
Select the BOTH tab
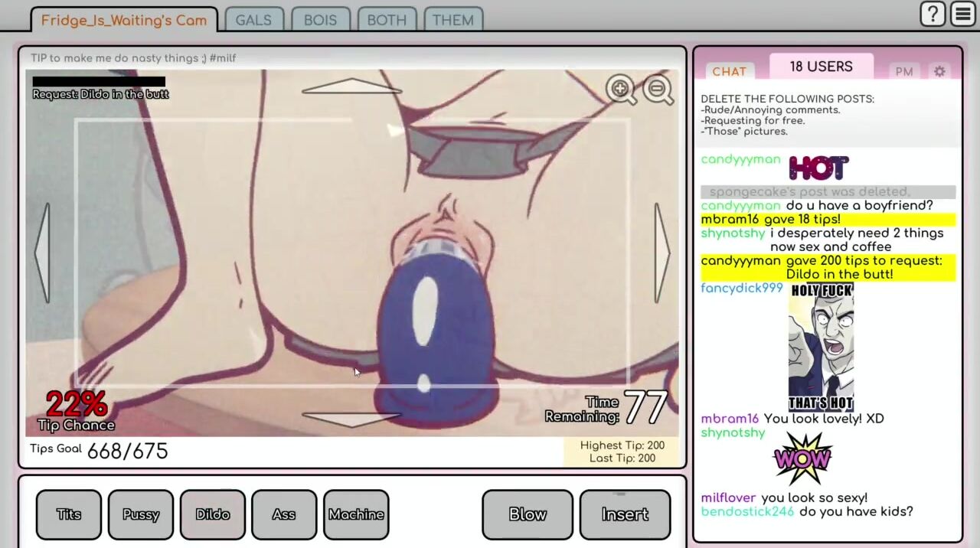point(387,20)
